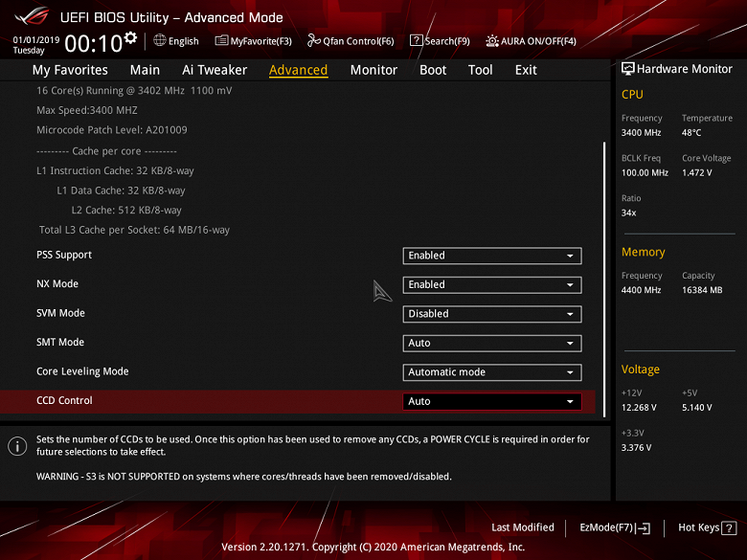This screenshot has width=747, height=560.
Task: Click the globe language icon
Action: (x=160, y=40)
